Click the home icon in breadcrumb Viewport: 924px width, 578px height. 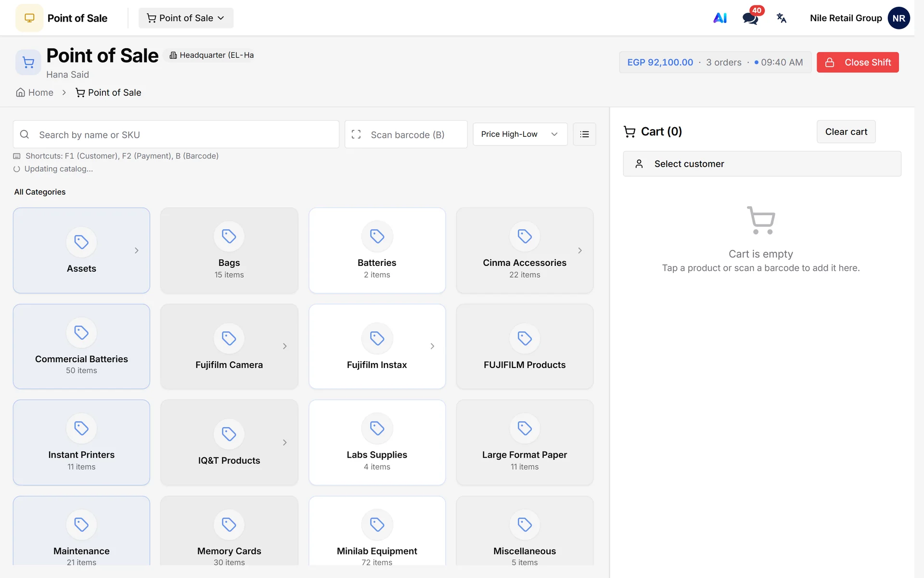pyautogui.click(x=21, y=92)
